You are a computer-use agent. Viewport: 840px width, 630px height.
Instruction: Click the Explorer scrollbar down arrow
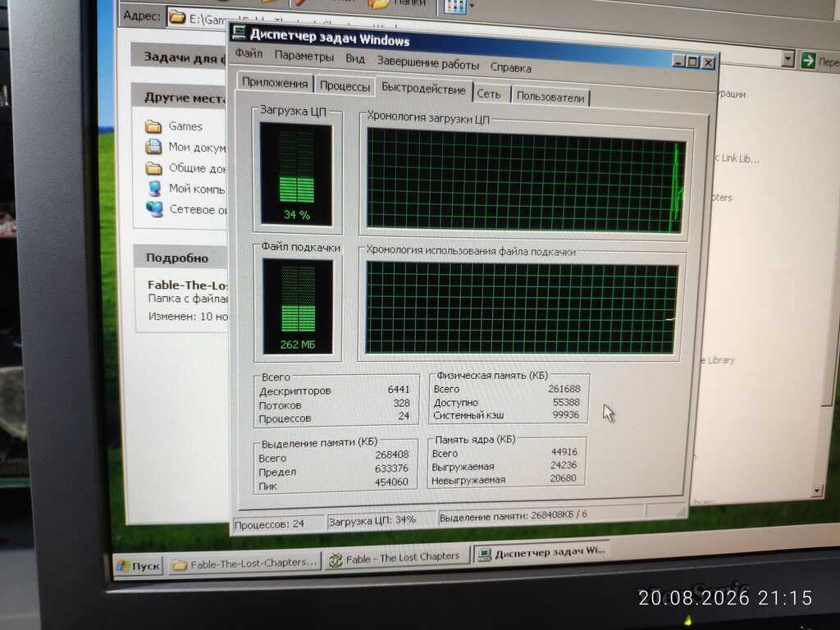click(x=816, y=491)
